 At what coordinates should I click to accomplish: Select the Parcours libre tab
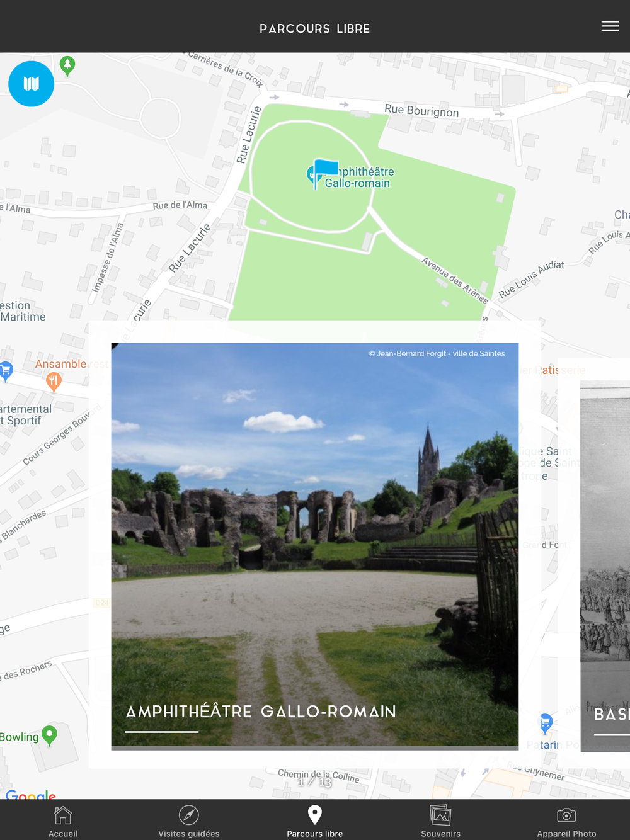coord(315,821)
